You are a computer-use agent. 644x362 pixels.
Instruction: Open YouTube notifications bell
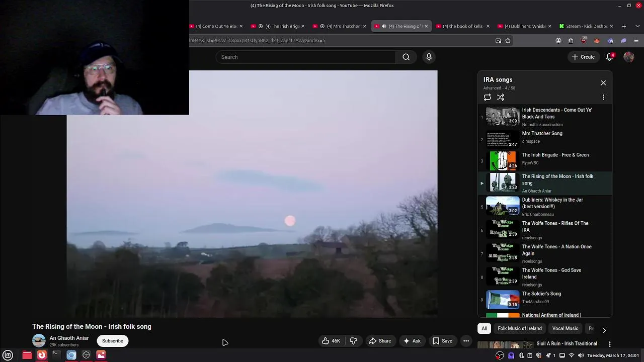610,57
